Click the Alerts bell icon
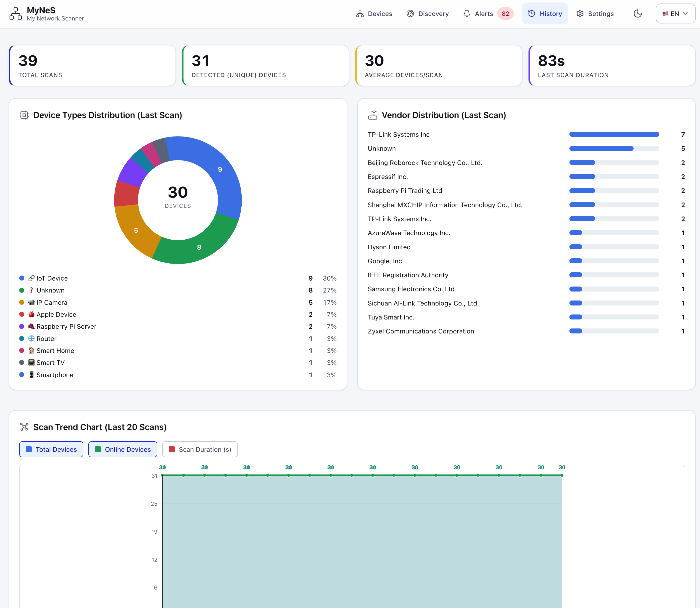Viewport: 700px width, 608px height. pos(467,13)
